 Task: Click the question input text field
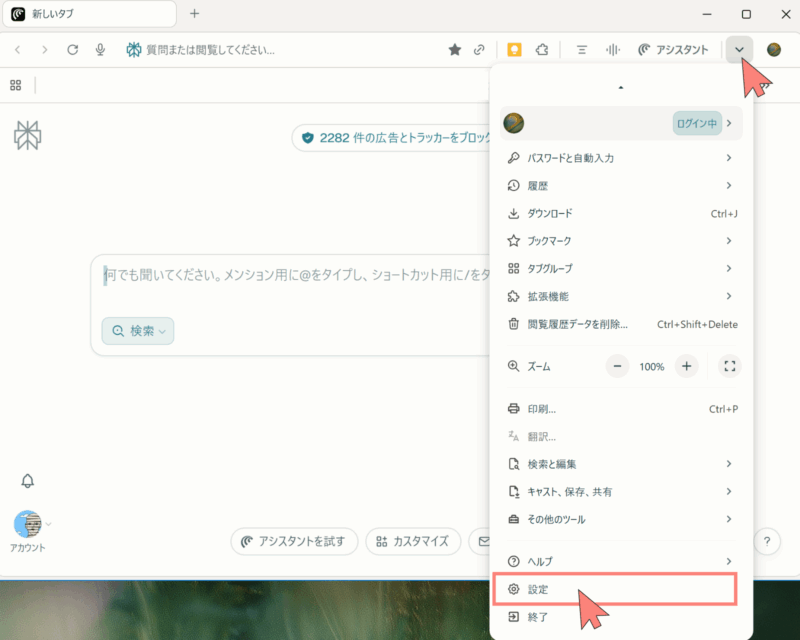click(x=290, y=275)
